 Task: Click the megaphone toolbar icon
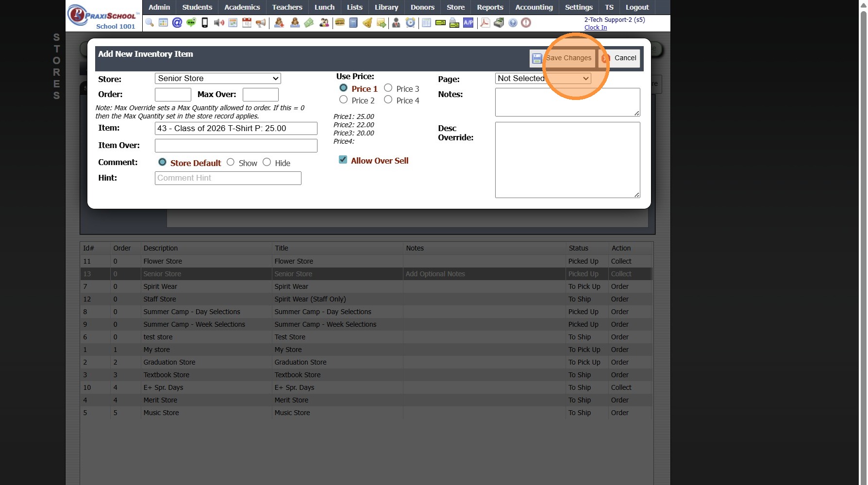point(261,23)
